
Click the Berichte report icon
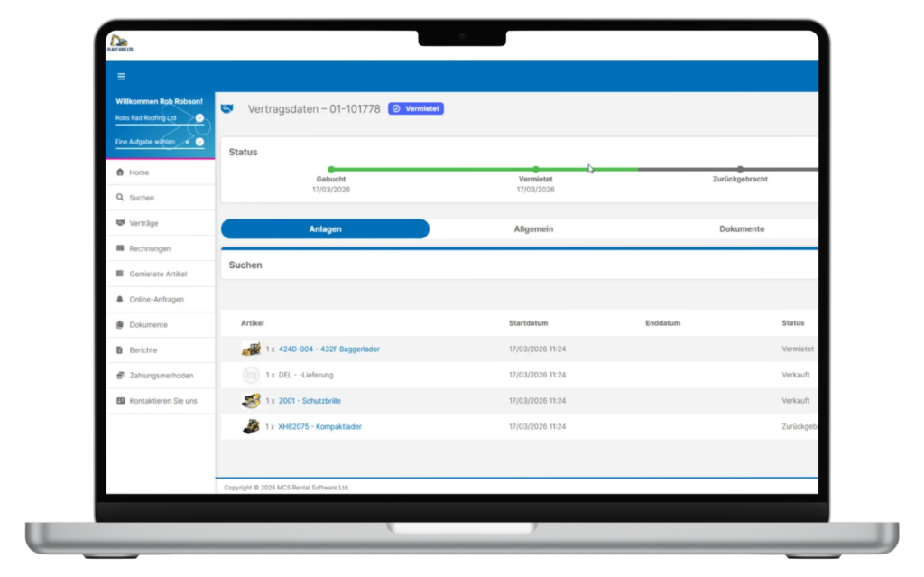(120, 349)
